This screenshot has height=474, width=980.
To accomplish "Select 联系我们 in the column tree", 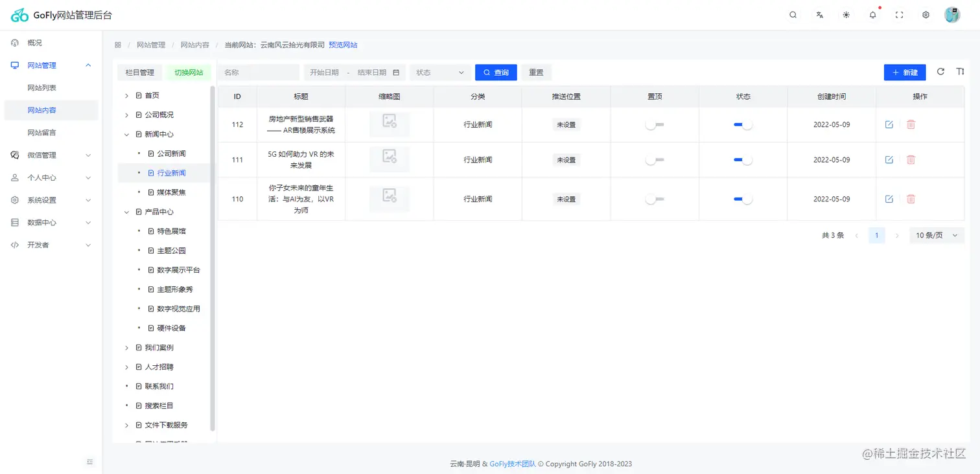I will pos(159,387).
